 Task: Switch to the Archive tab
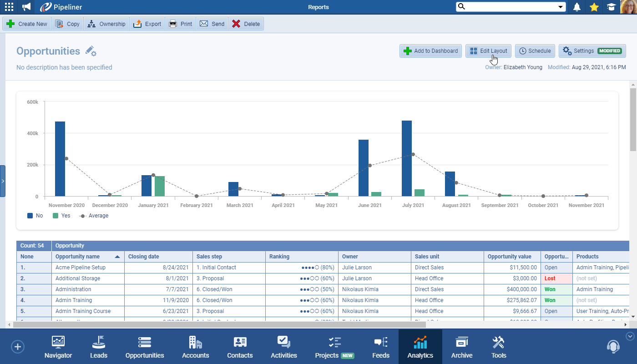coord(461,347)
